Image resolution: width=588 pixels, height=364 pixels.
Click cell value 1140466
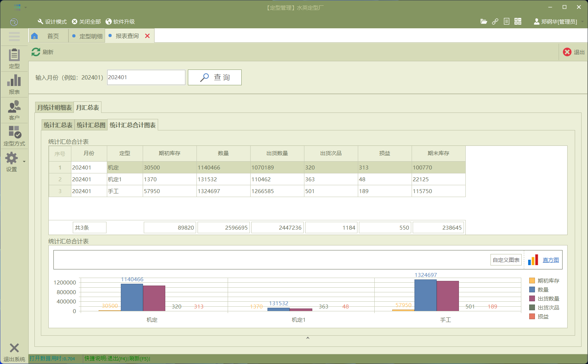tap(223, 167)
